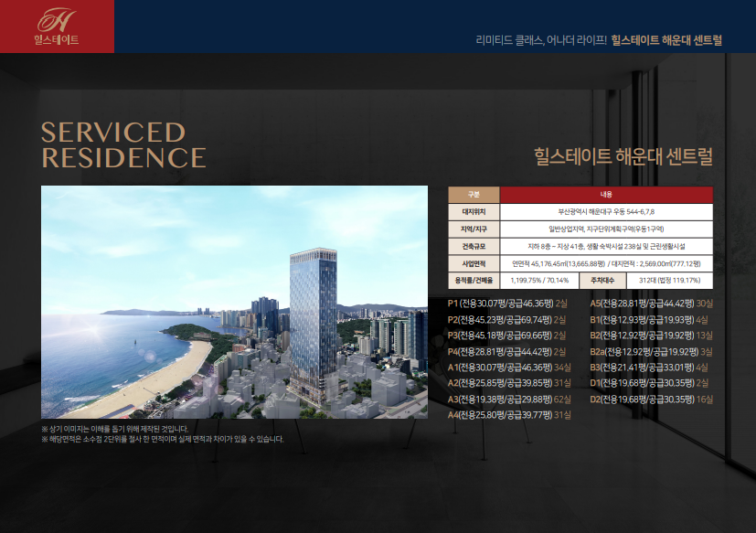Click the A4 전용25.80평 unit line
Viewport: 756px width, 533px height.
click(x=509, y=415)
